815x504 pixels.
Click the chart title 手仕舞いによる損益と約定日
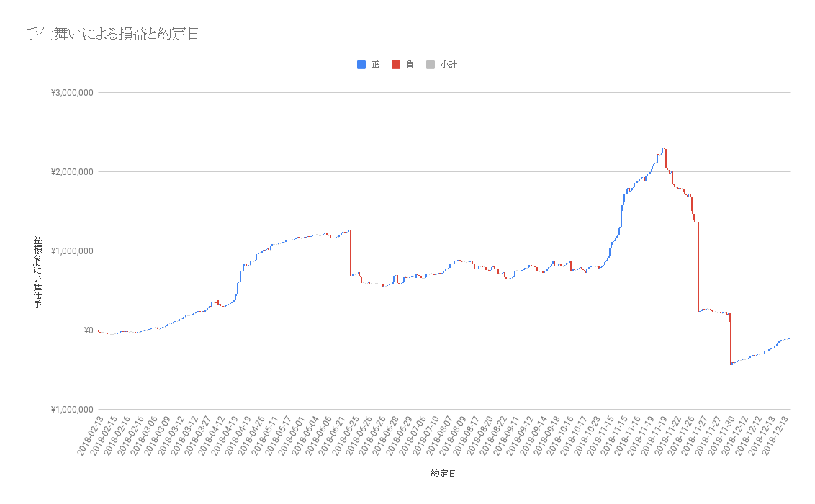click(x=110, y=32)
